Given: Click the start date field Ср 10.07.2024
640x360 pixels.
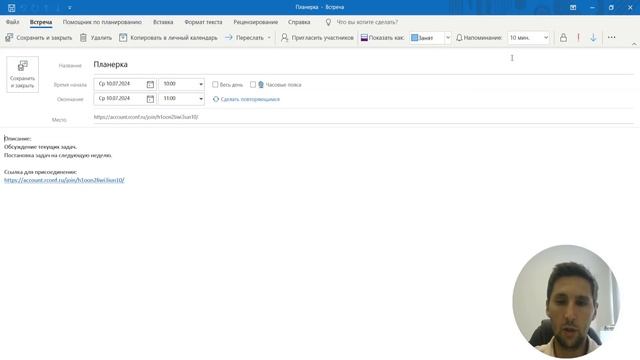Looking at the screenshot, I should coord(120,84).
